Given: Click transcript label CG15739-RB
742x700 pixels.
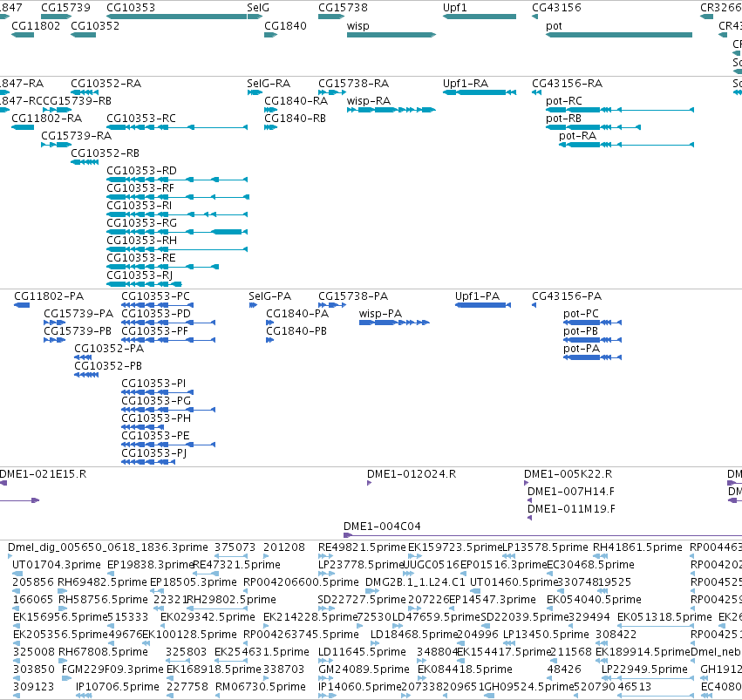Looking at the screenshot, I should tap(77, 101).
